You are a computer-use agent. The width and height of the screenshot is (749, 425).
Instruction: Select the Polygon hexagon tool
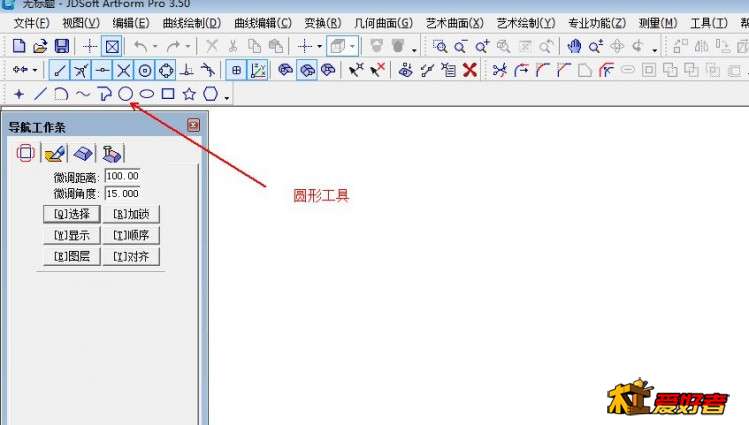[211, 94]
